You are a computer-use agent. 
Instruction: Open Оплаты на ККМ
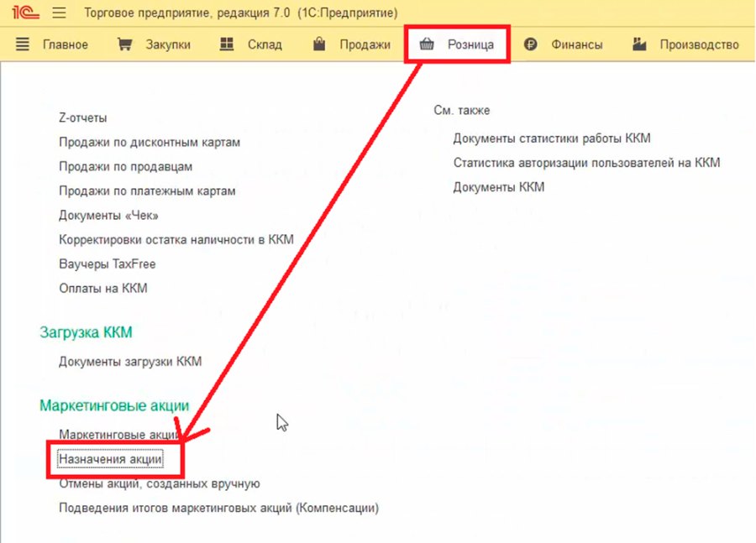tap(103, 289)
